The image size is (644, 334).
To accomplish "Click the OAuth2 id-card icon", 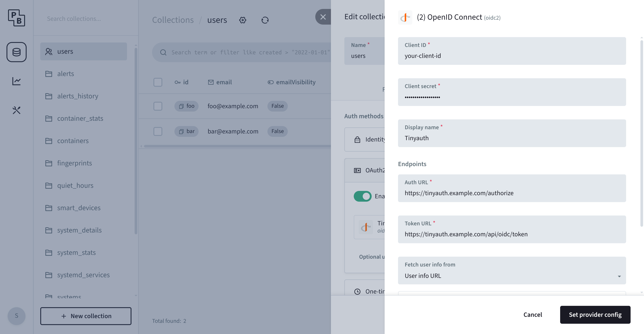I will click(357, 171).
